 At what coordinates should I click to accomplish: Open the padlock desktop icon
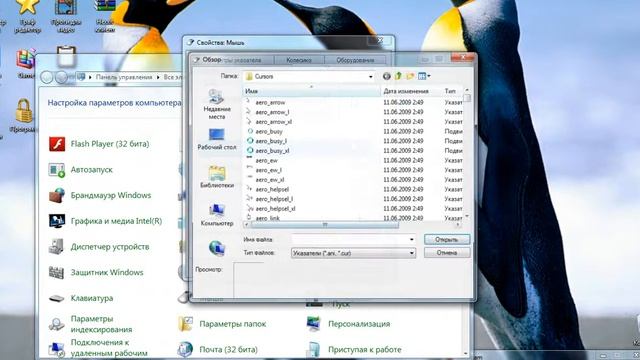(24, 111)
